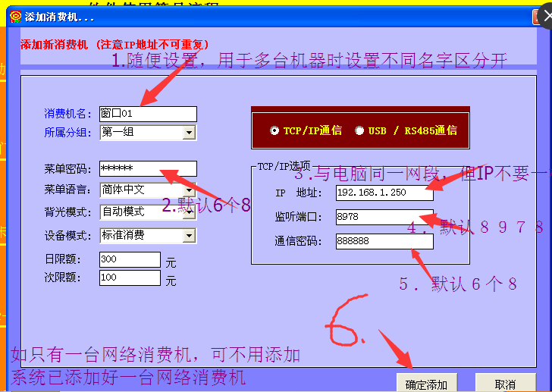This screenshot has width=552, height=392.
Task: Select the TCP/IP通信 radio button
Action: point(274,130)
